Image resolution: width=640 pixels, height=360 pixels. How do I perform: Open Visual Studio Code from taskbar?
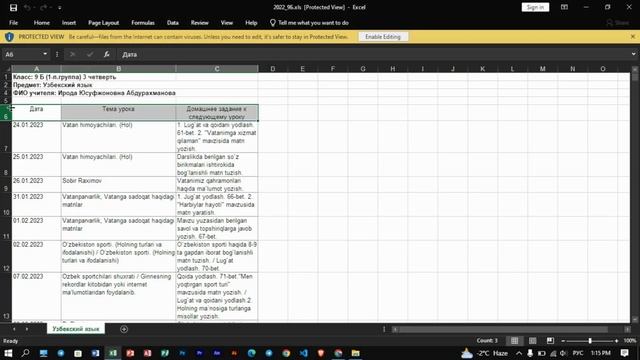click(x=304, y=353)
